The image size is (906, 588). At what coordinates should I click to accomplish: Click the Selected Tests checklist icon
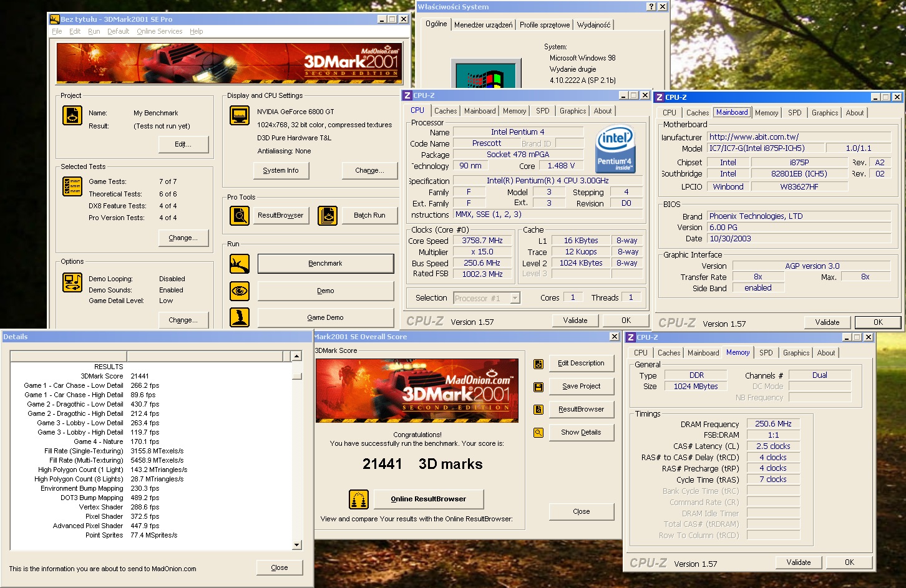(x=72, y=186)
